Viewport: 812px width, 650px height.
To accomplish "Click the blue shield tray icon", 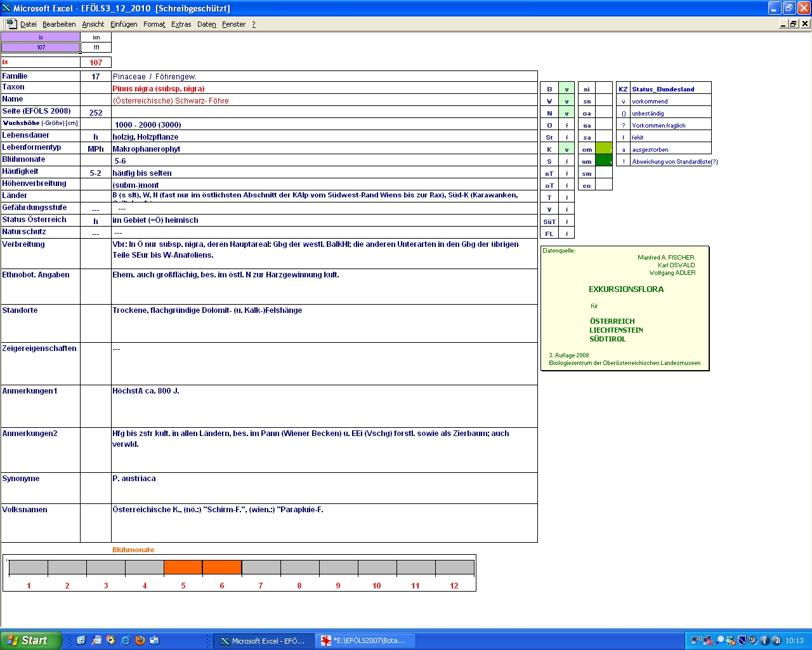I will pos(742,640).
